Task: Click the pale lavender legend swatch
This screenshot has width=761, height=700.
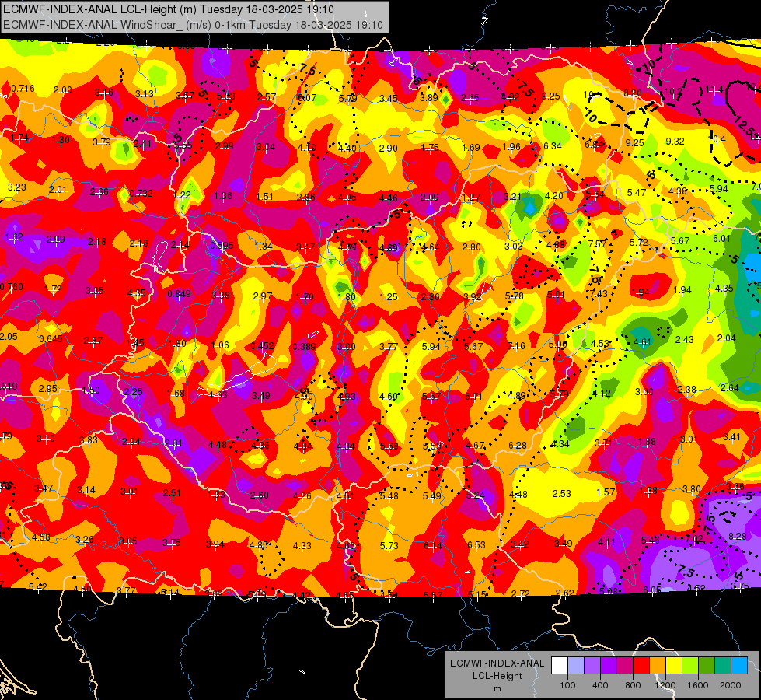Action: (x=575, y=666)
